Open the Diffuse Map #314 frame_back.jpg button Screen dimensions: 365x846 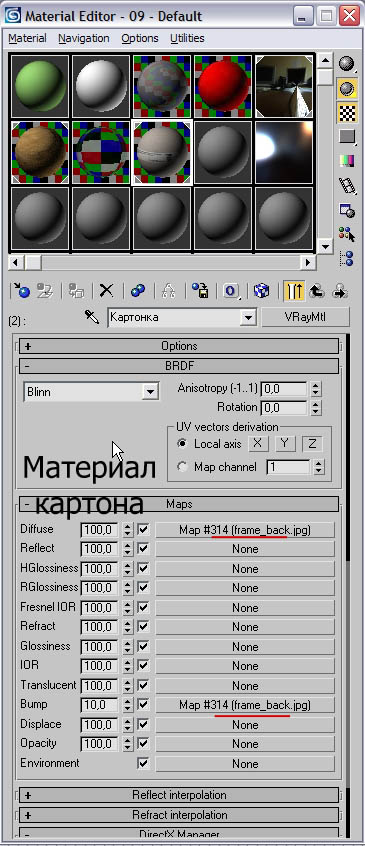(x=245, y=530)
